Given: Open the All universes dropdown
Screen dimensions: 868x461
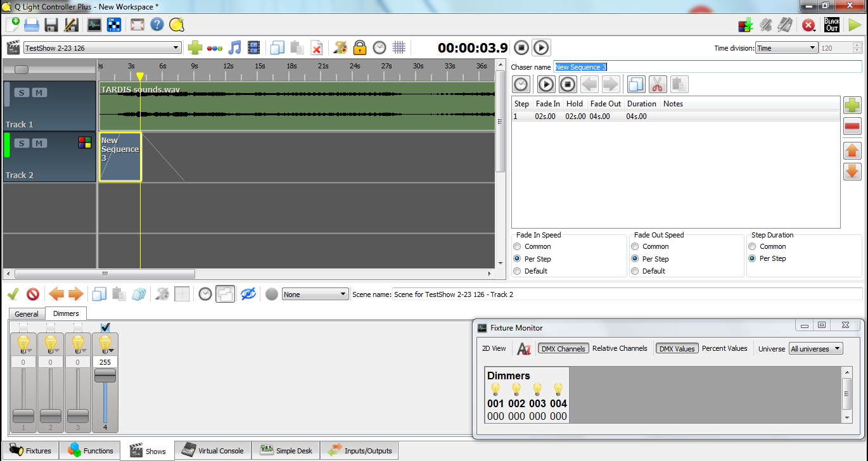Looking at the screenshot, I should [816, 349].
